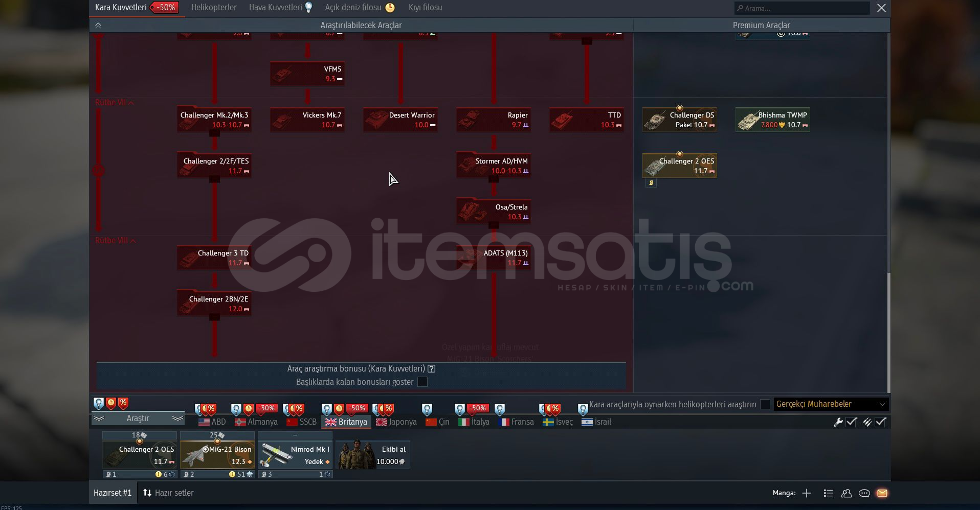Screen dimensions: 980x510
Task: Click the -30% discount badge above Almanya
Action: [x=266, y=408]
